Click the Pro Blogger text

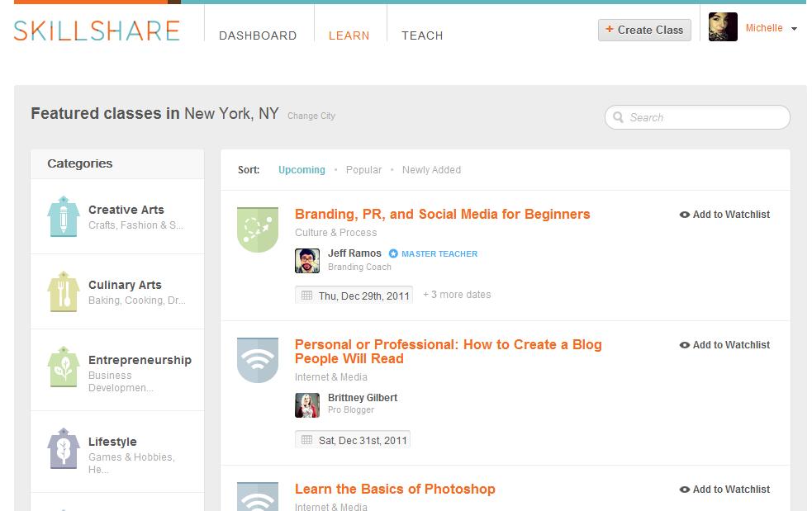click(x=351, y=410)
